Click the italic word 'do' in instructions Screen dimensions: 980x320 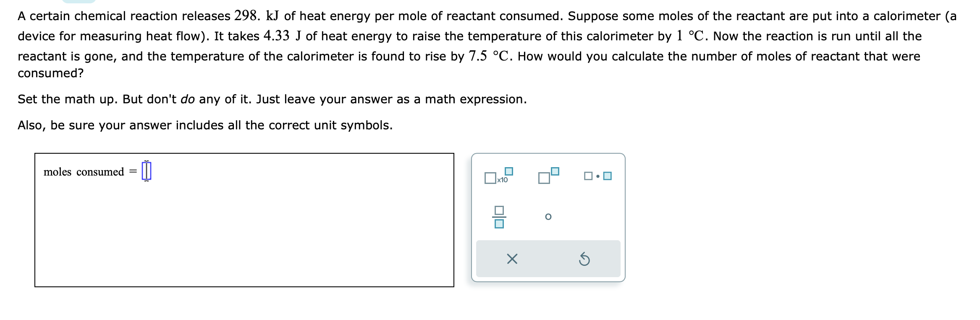coord(188,100)
